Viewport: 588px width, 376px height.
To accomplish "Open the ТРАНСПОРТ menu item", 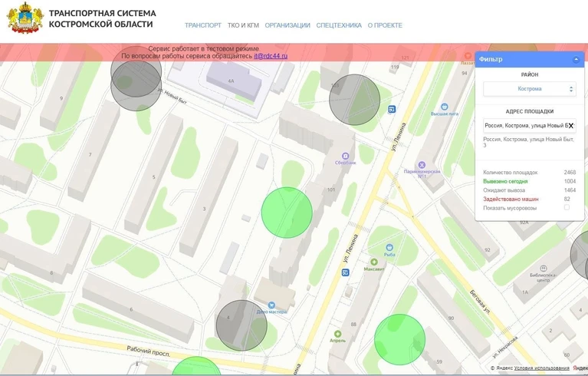I will [x=203, y=25].
